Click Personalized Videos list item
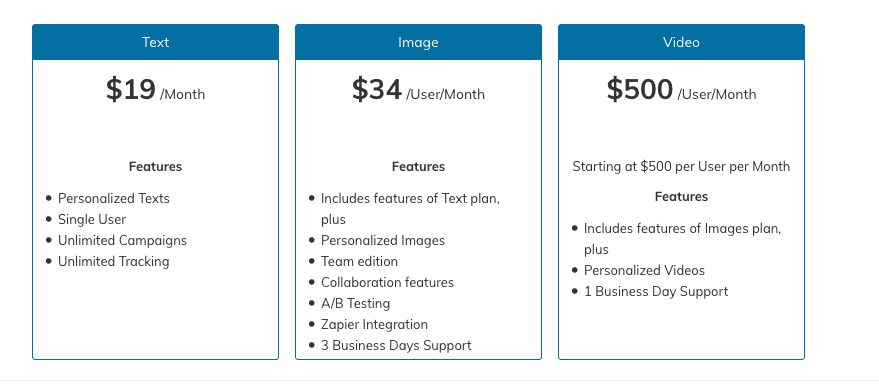Screen dimensions: 879x392 click(x=644, y=270)
